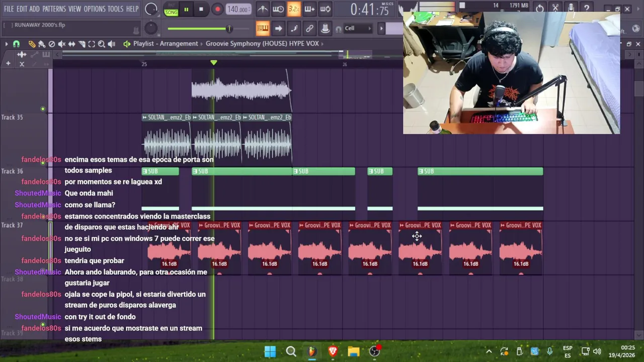Select the Delete tool

coord(51,44)
